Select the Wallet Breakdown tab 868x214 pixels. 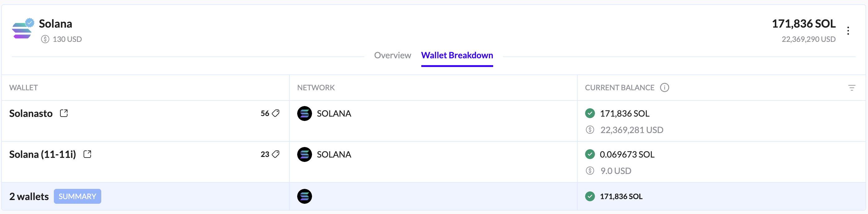click(457, 55)
